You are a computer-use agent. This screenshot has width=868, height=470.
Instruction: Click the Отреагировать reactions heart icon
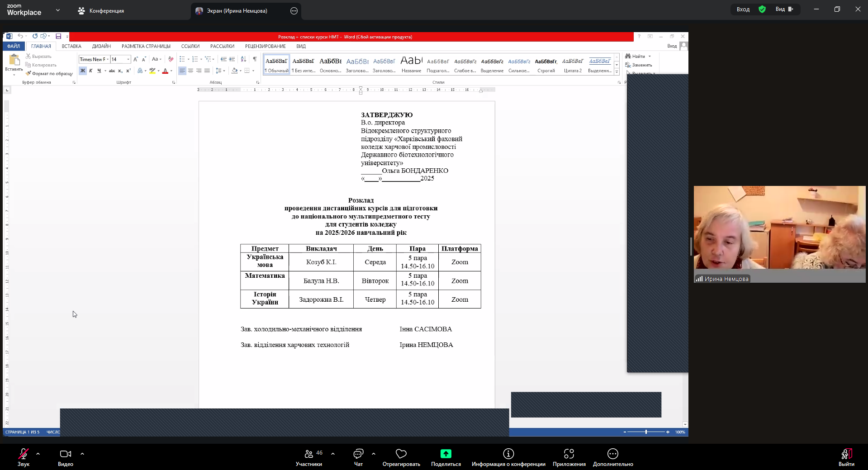(401, 454)
